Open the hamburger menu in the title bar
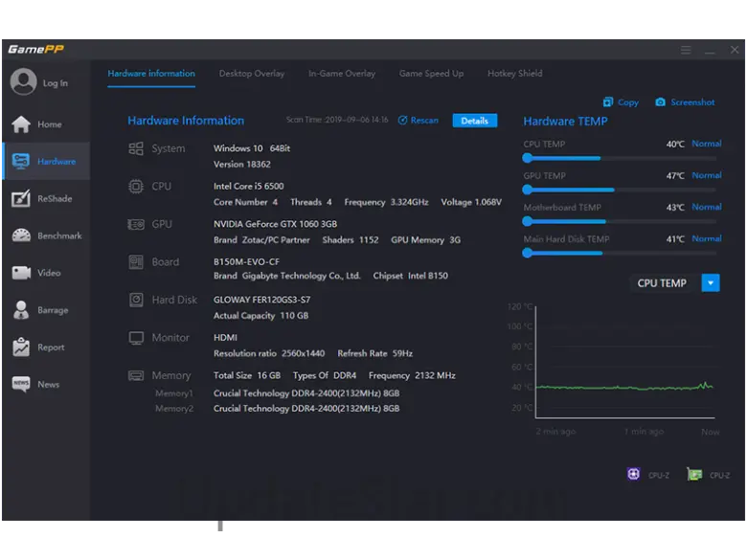 pos(686,50)
